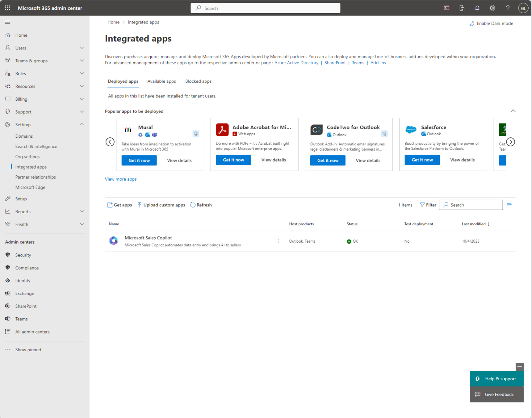This screenshot has height=418, width=532.
Task: Open notifications bell icon
Action: 477,8
